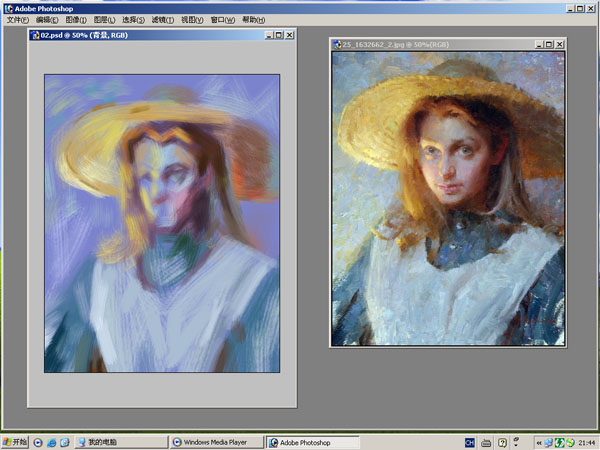Close the Adobe Photoshop application window
This screenshot has height=450, width=600.
590,8
